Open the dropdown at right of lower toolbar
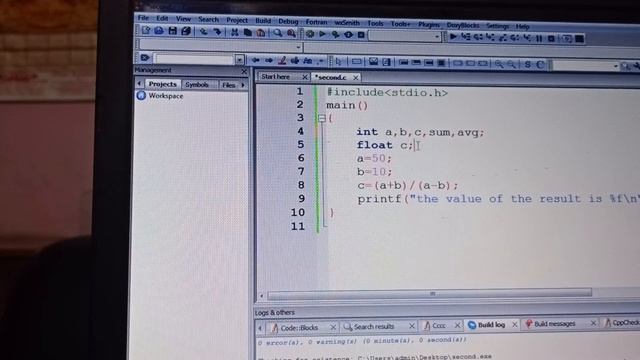Image resolution: width=640 pixels, height=360 pixels. [616, 66]
